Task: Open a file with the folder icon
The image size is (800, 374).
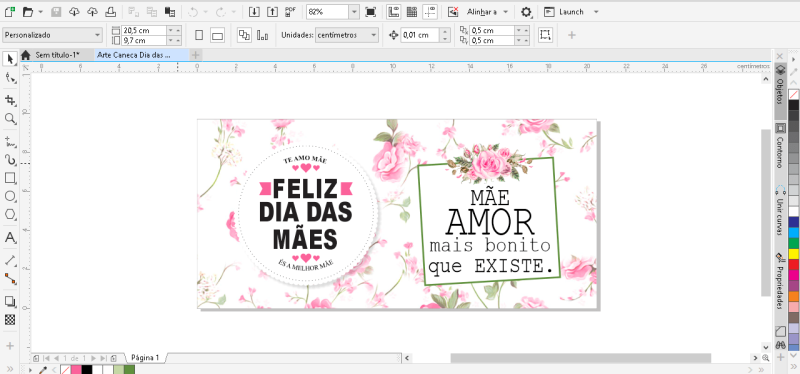Action: (x=28, y=12)
